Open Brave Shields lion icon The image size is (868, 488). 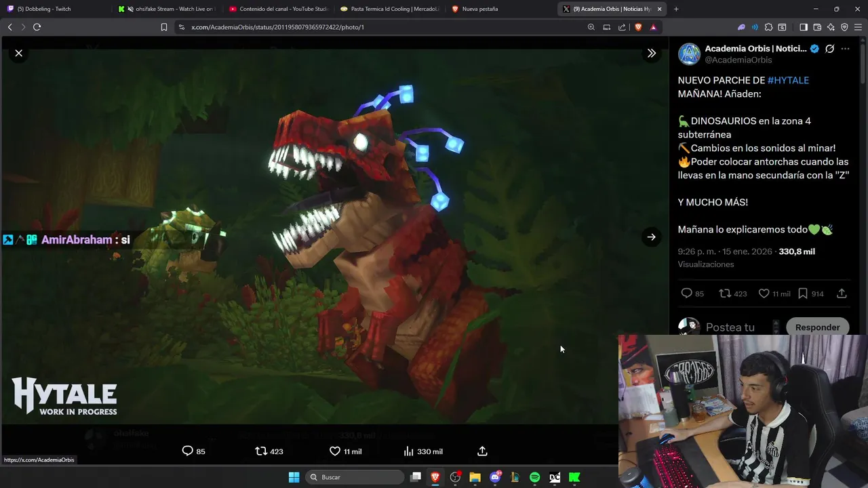638,27
